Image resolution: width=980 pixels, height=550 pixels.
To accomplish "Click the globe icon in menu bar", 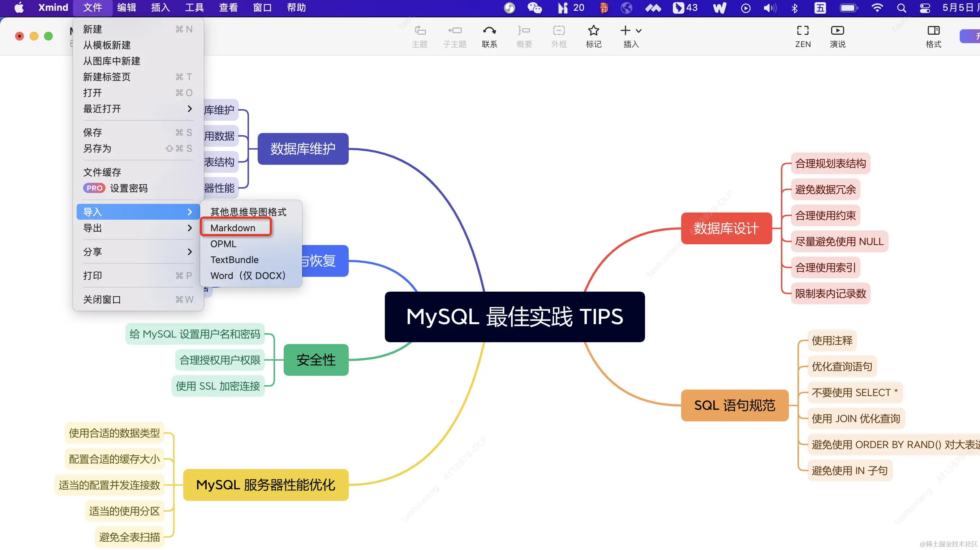I will [626, 8].
